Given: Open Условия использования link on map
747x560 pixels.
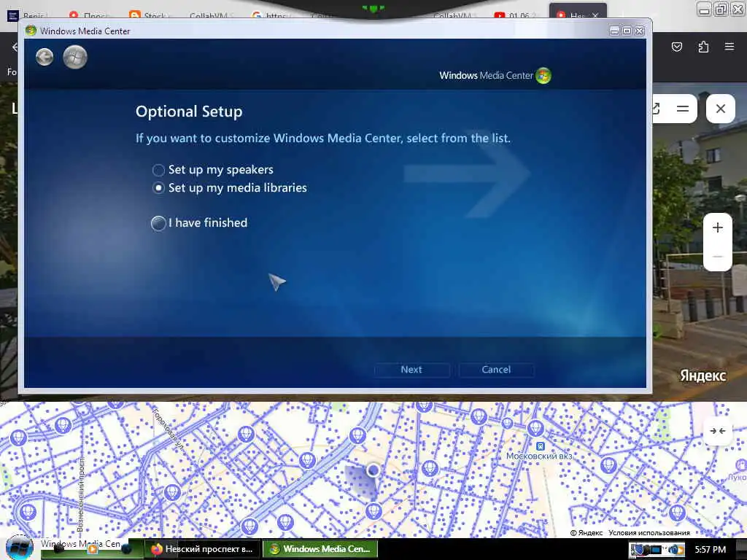Looking at the screenshot, I should (x=649, y=533).
